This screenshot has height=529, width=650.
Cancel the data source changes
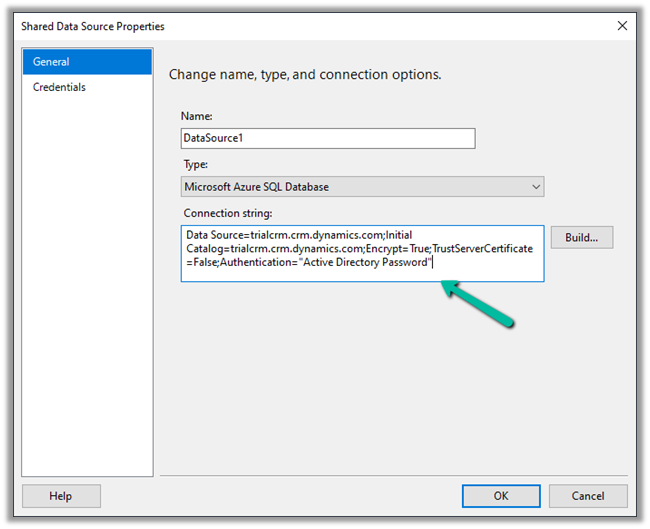click(x=588, y=496)
